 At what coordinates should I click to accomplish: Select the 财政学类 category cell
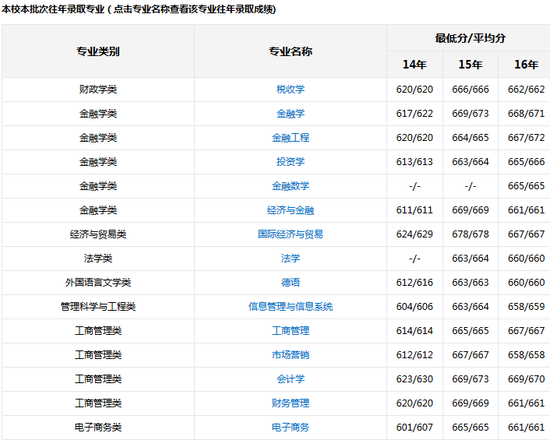tap(98, 89)
